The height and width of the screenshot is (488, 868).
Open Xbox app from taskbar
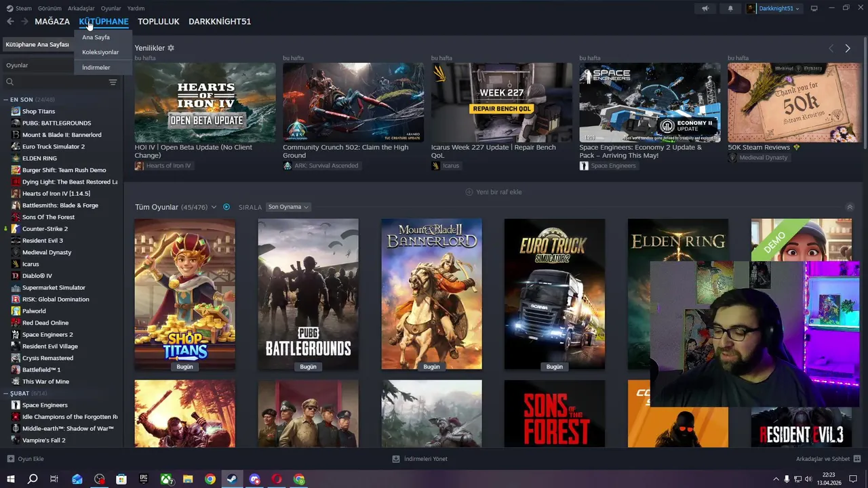pos(166,479)
